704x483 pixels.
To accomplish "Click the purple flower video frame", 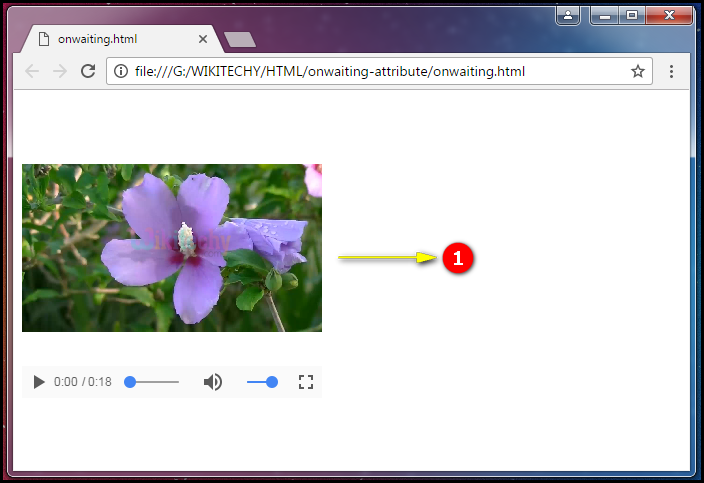I will point(172,247).
